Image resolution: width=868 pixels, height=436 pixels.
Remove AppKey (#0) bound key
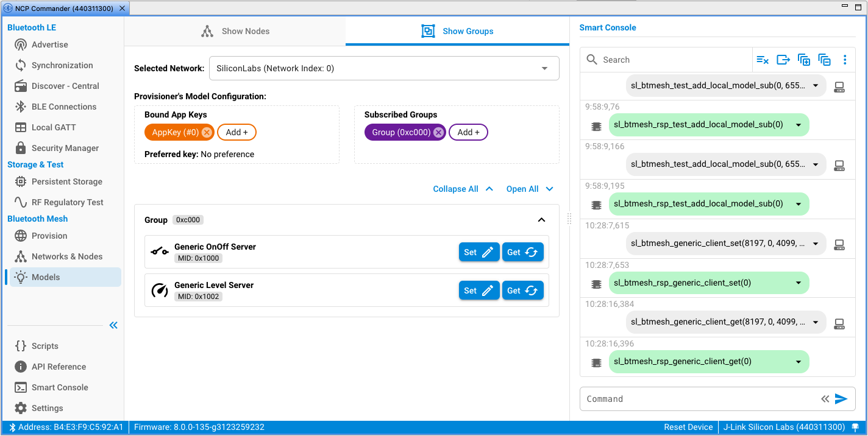(207, 132)
